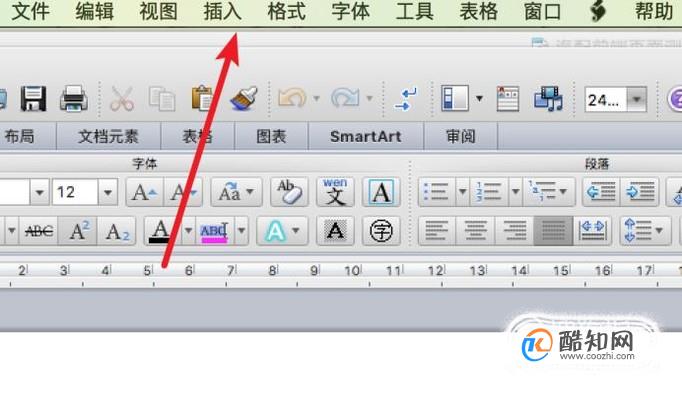This screenshot has height=399, width=682.
Task: Click the Increase Indent icon
Action: coord(639,192)
